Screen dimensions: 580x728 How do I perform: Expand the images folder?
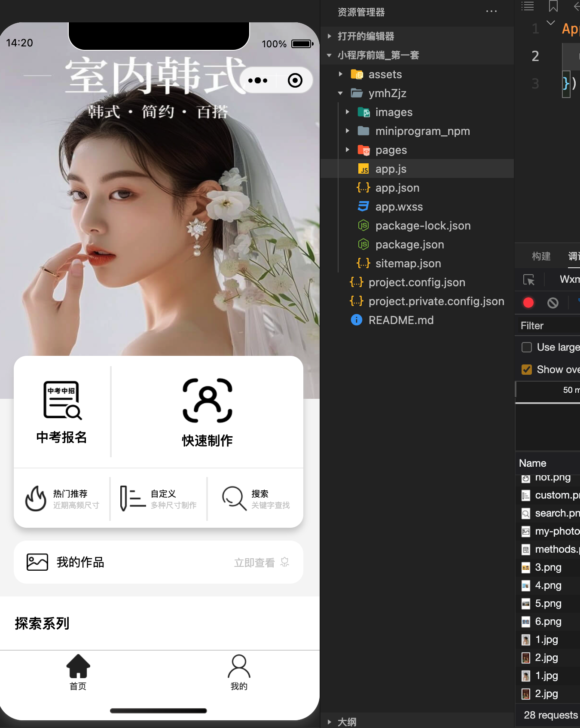click(x=417, y=112)
